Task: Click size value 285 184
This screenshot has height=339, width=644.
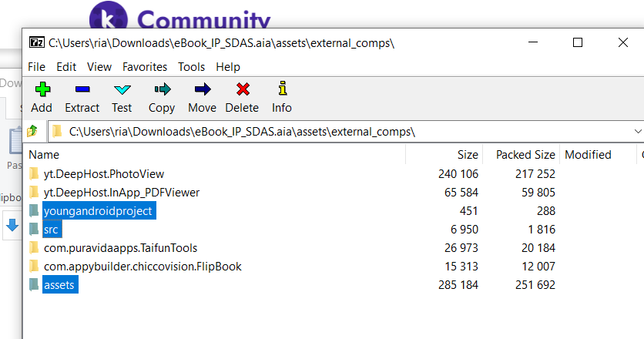Action: 458,285
